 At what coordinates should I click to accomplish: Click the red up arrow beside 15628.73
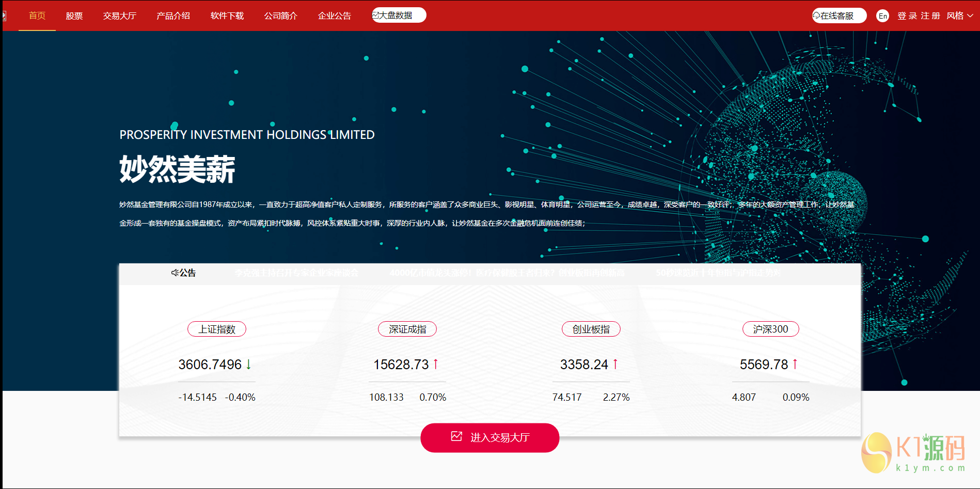(x=436, y=365)
